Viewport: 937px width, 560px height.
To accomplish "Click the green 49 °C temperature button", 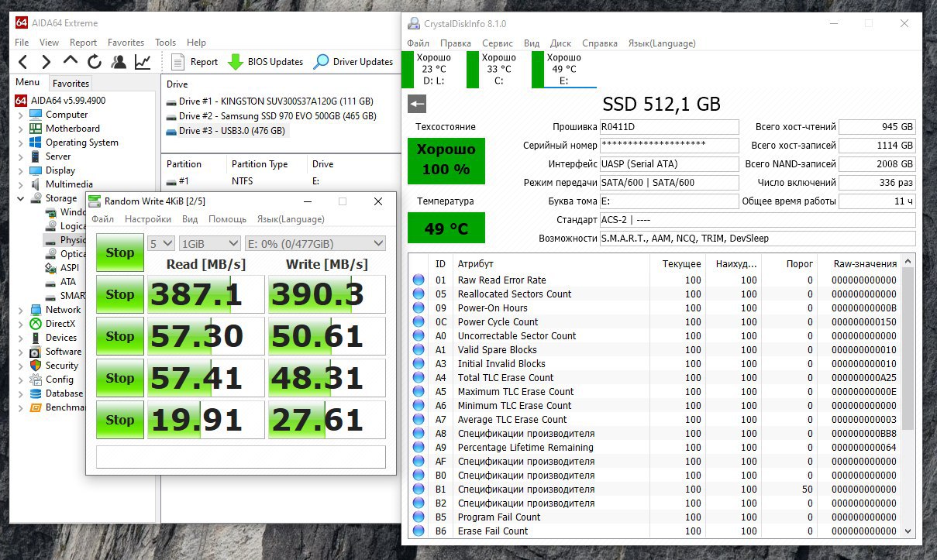I will click(446, 228).
